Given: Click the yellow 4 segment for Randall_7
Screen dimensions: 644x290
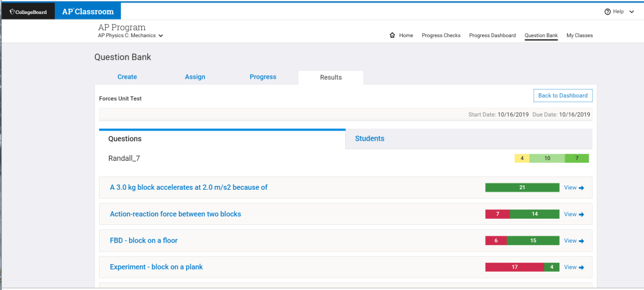Looking at the screenshot, I should (522, 158).
